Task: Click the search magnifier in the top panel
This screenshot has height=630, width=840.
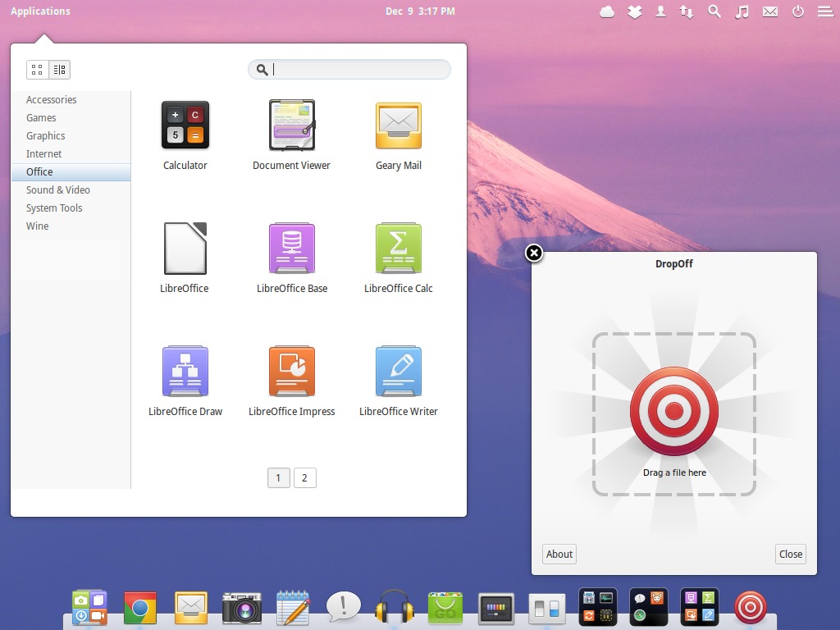Action: tap(714, 11)
